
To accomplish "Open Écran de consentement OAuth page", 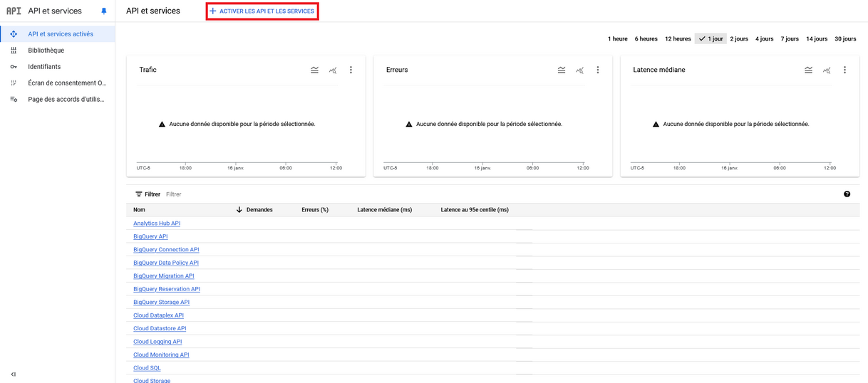I will click(67, 83).
